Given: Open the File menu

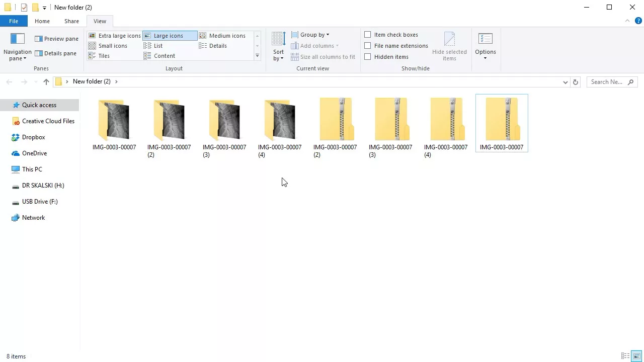Looking at the screenshot, I should (x=14, y=21).
